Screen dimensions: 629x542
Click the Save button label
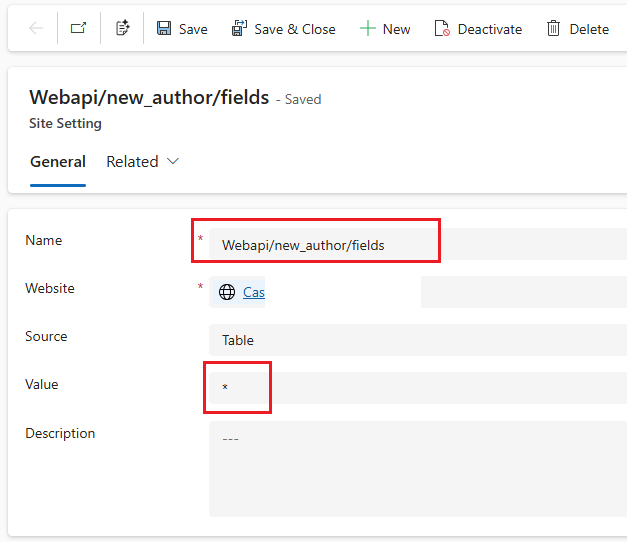click(x=193, y=29)
